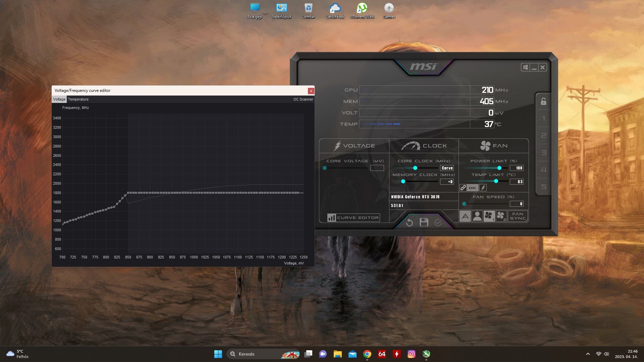Click the Power Limit slider handle
Image resolution: width=644 pixels, height=362 pixels.
[x=499, y=168]
